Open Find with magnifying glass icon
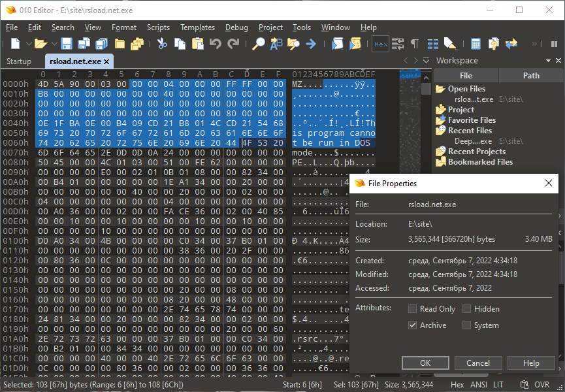 pos(258,44)
